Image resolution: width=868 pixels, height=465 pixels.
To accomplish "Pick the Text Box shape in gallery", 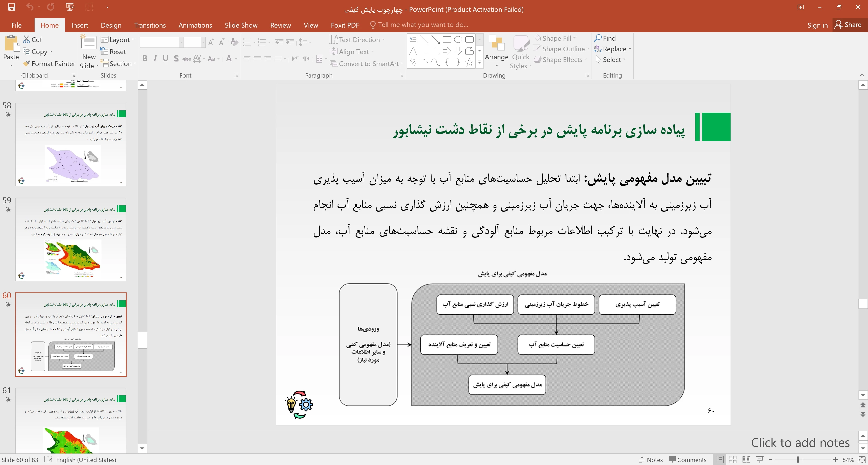I will coord(413,40).
